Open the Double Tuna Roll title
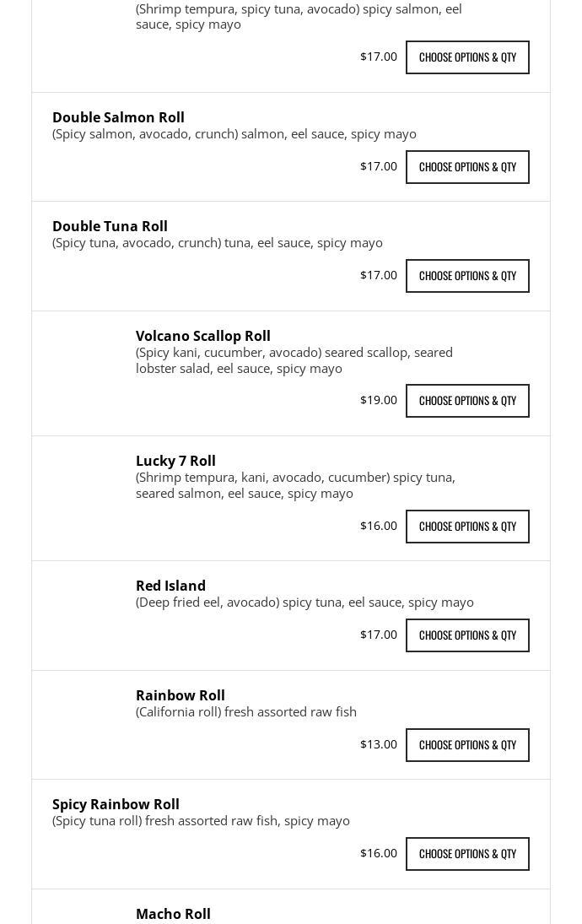Viewport: 582px width, 924px height. pyautogui.click(x=110, y=226)
